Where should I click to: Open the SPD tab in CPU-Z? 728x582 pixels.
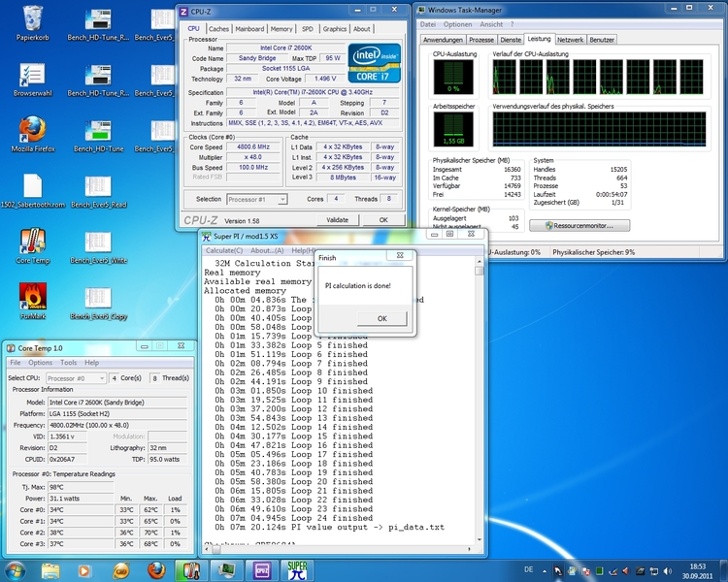[x=308, y=29]
